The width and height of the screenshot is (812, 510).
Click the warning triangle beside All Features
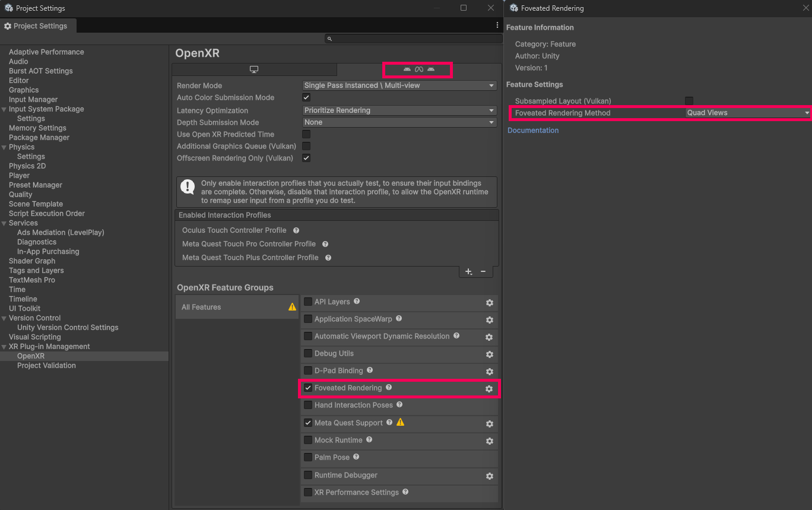pos(291,307)
